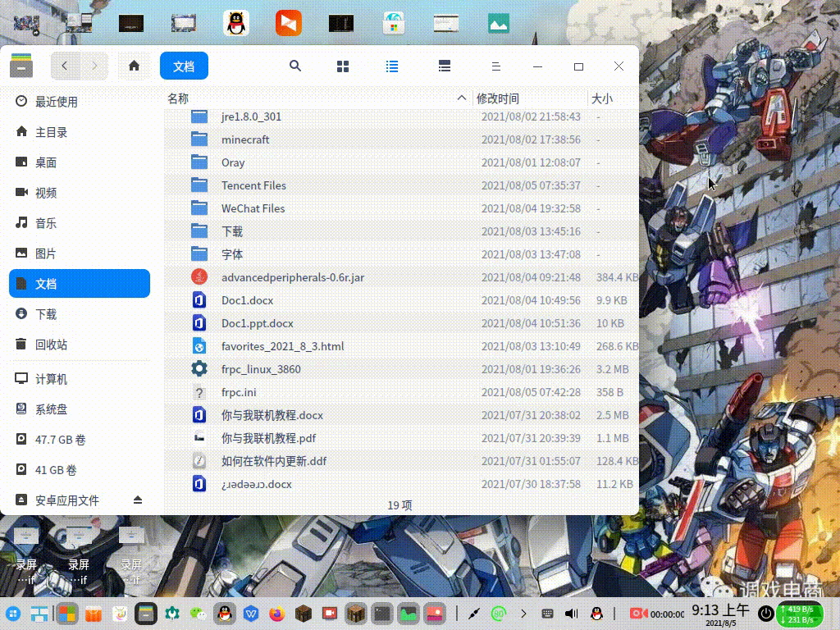Viewport: 840px width, 630px height.
Task: Select the list view mode icon
Action: pos(392,66)
